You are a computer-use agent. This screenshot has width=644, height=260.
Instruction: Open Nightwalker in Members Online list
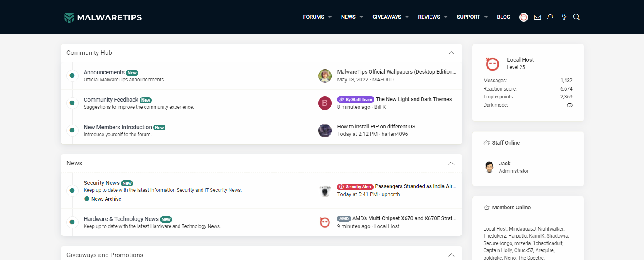tap(551, 229)
